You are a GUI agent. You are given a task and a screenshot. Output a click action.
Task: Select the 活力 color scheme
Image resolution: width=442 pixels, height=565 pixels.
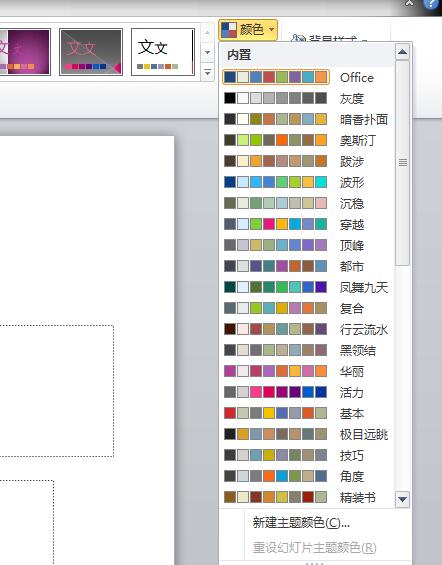[307, 392]
